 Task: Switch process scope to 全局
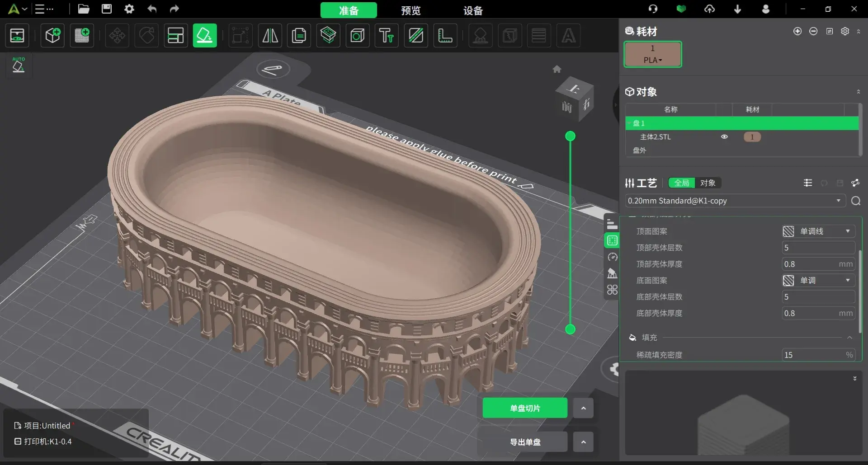coord(682,183)
